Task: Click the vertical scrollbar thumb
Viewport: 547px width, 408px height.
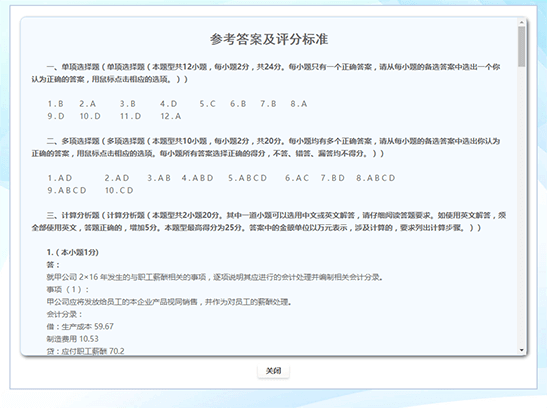Action: click(522, 46)
